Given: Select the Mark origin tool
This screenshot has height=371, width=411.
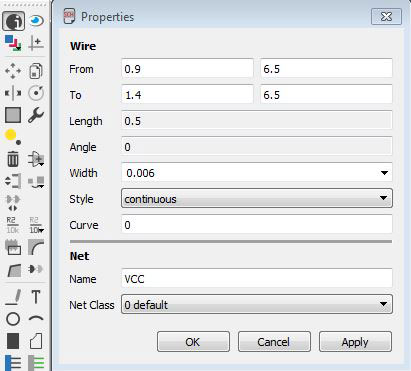Looking at the screenshot, I should pyautogui.click(x=36, y=43).
